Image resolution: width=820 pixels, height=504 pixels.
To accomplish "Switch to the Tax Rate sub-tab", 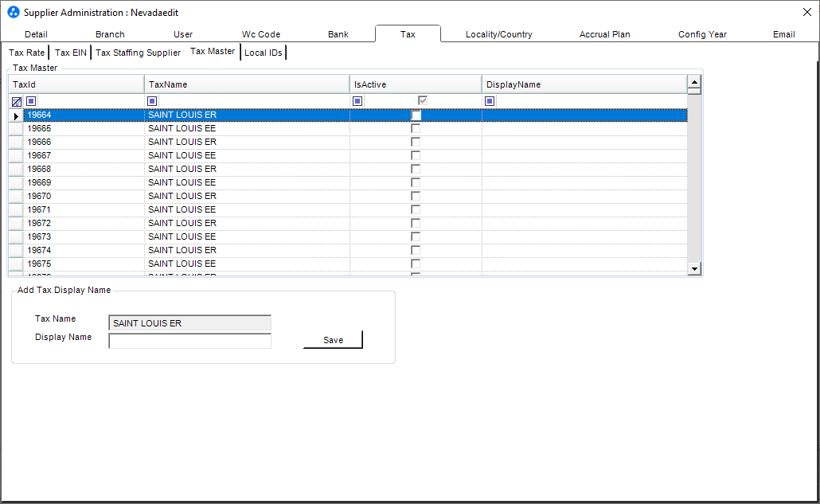I will (27, 53).
